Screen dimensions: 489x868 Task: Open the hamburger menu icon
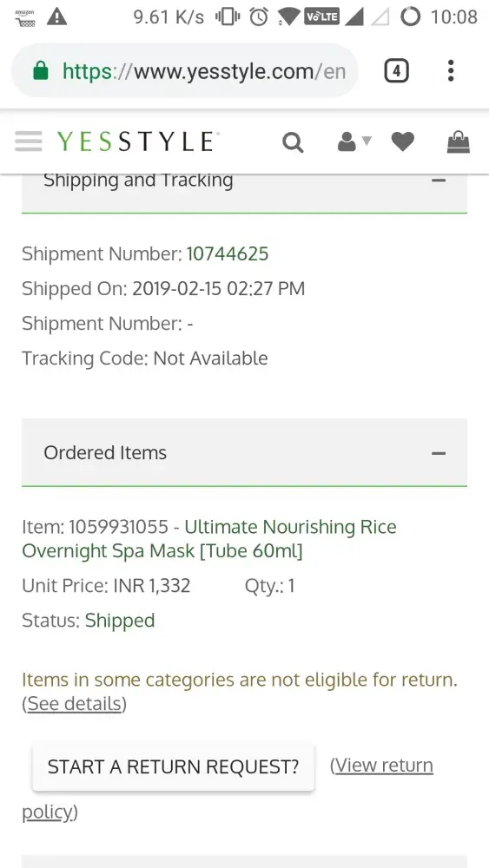[x=29, y=141]
